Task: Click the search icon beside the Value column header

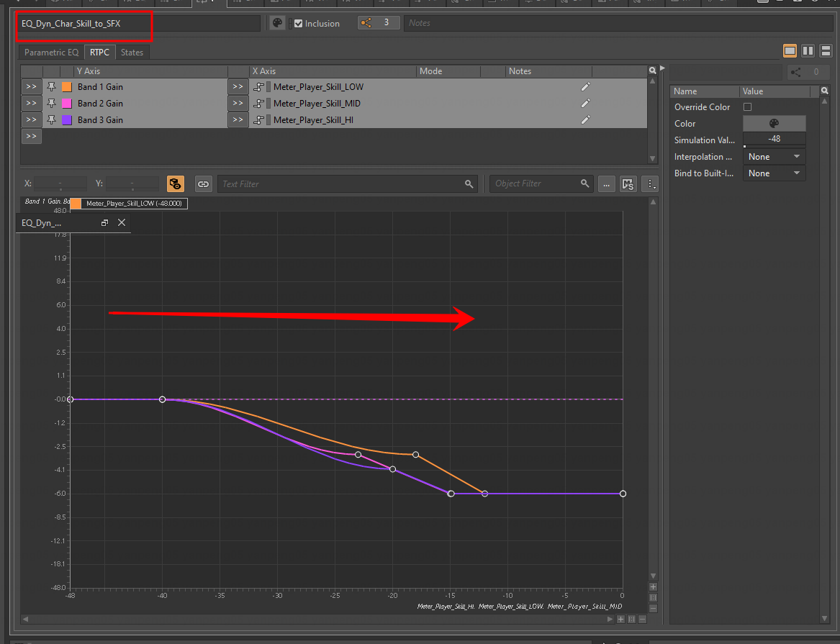Action: point(824,91)
